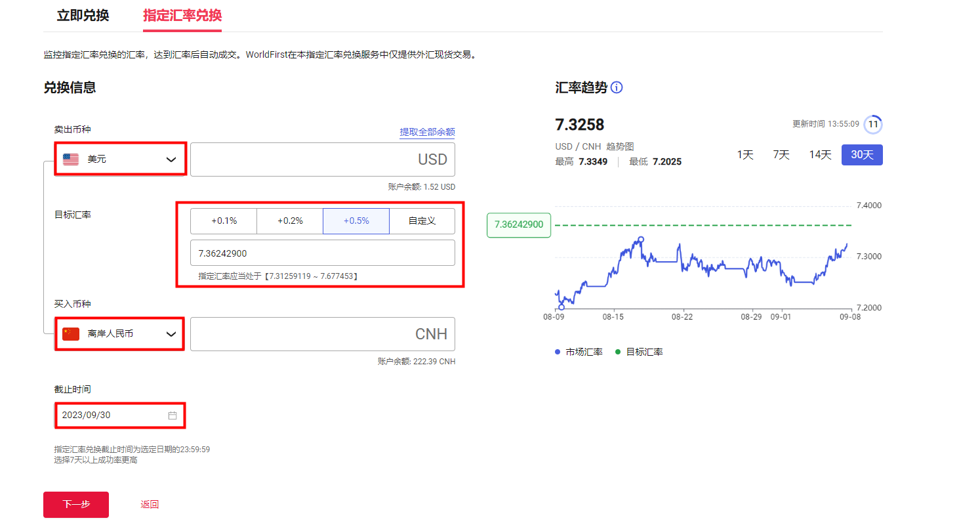The image size is (980, 531).
Task: Open the 2023/09/30 deadline date picker
Action: tap(112, 415)
